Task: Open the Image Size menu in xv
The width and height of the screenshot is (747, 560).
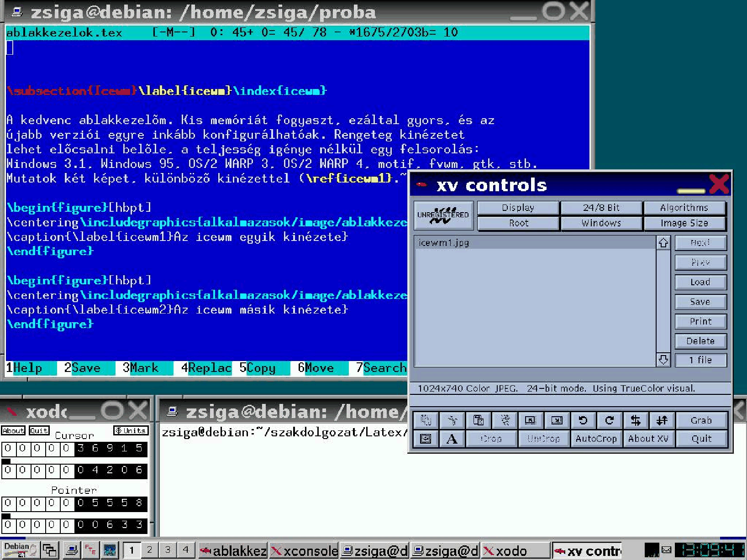Action: point(684,223)
